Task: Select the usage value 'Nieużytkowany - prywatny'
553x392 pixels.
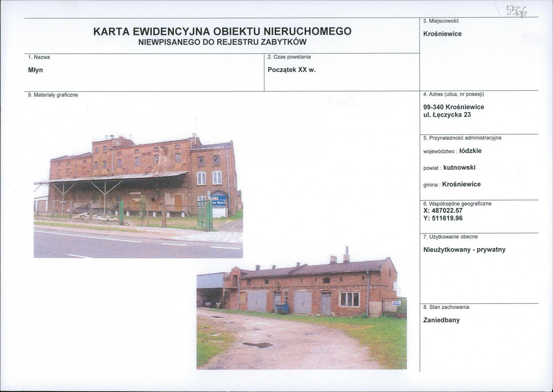Action: 464,249
